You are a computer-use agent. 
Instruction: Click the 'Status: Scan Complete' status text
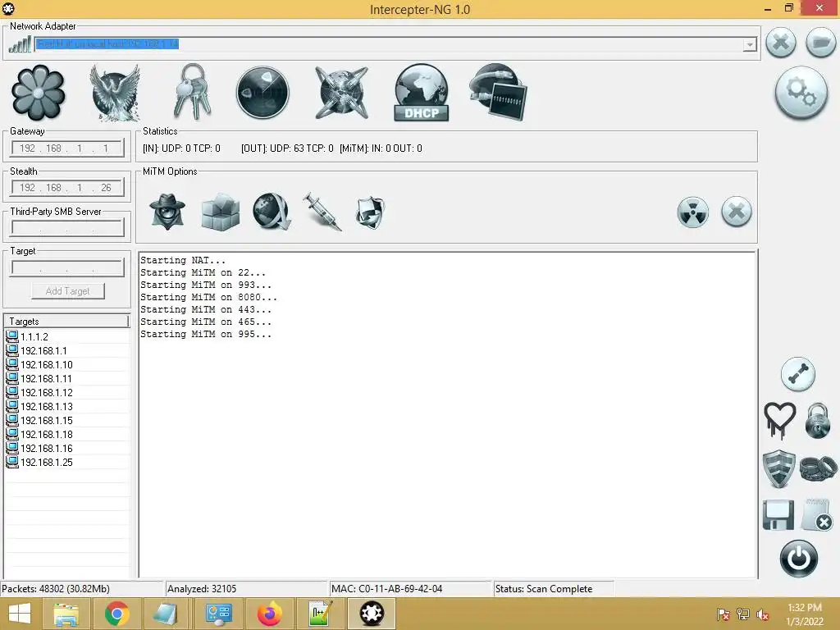coord(544,589)
